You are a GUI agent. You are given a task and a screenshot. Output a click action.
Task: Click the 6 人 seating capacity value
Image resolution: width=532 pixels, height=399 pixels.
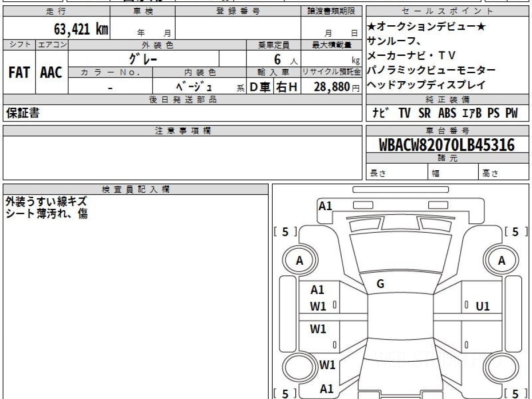286,59
